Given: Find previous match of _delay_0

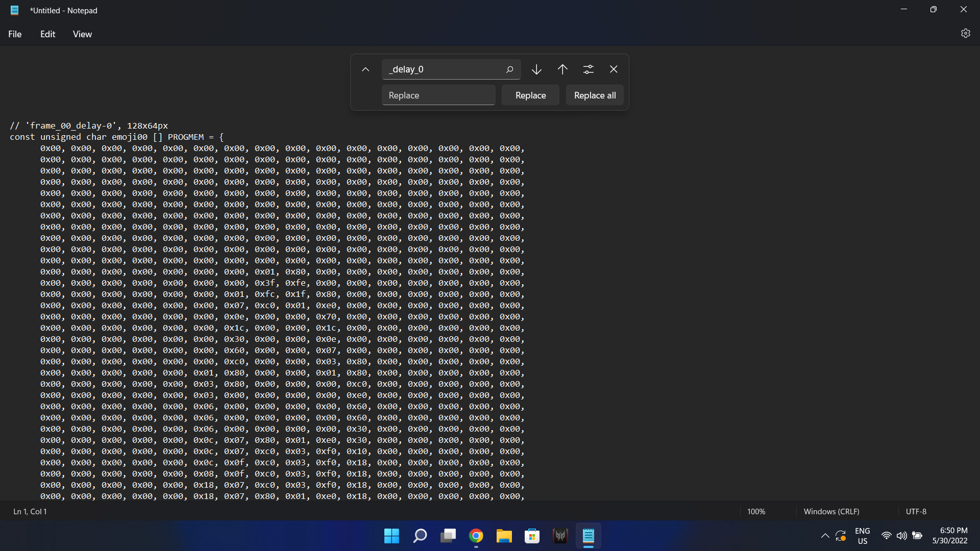Looking at the screenshot, I should (562, 69).
